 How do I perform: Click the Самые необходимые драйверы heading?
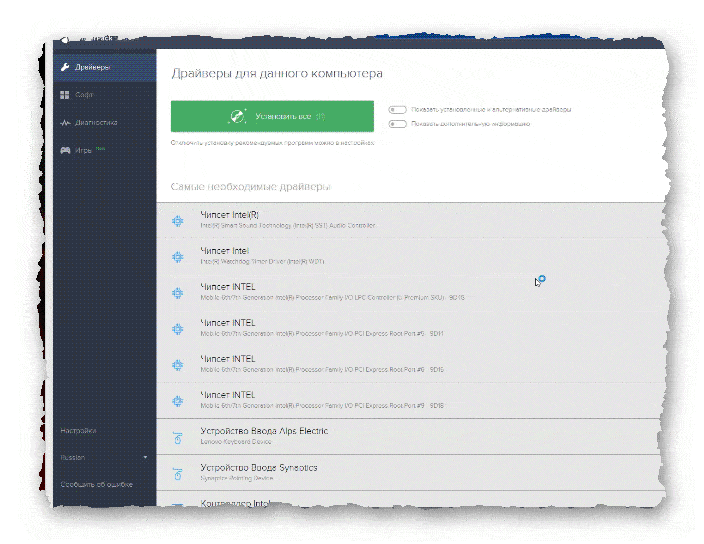251,187
